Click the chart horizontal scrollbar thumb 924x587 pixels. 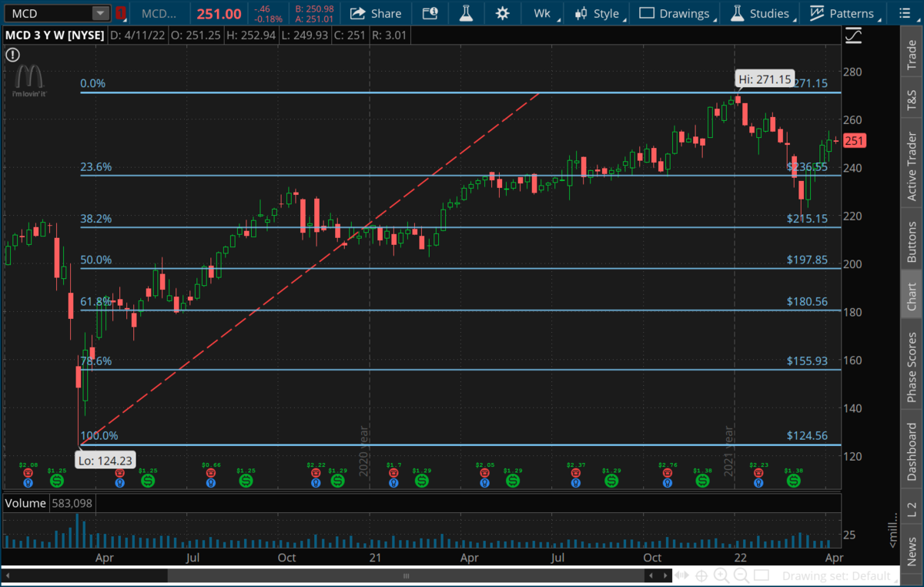[x=407, y=575]
